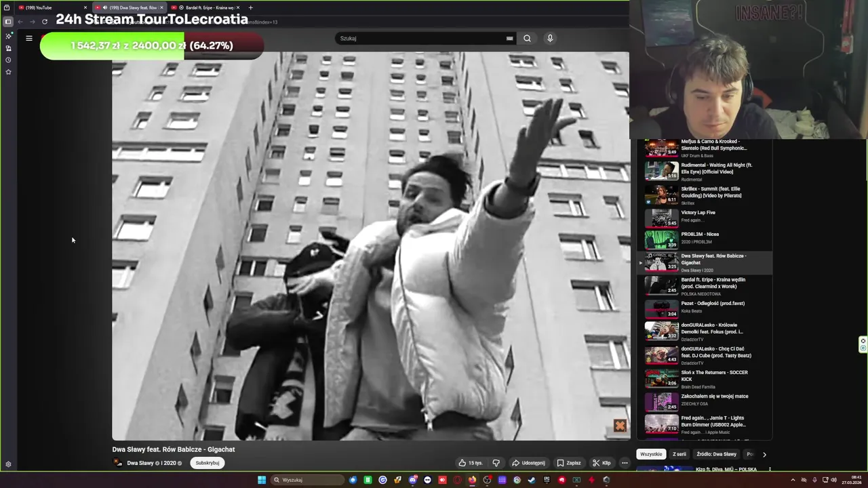868x488 pixels.
Task: Open system tray volume control
Action: click(834, 480)
